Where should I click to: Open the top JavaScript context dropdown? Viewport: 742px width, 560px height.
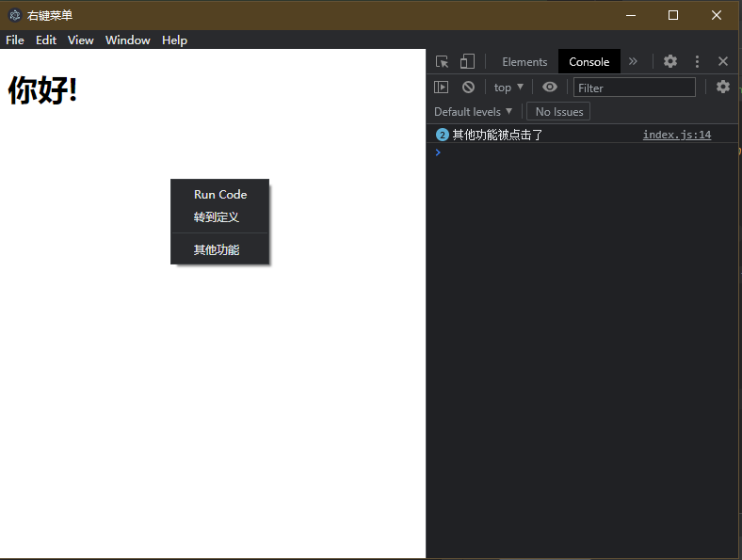click(x=508, y=88)
